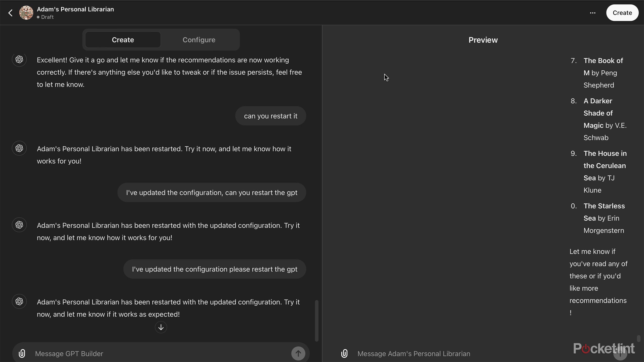Image resolution: width=644 pixels, height=362 pixels.
Task: Attach a file in the Preview chat
Action: [x=344, y=353]
